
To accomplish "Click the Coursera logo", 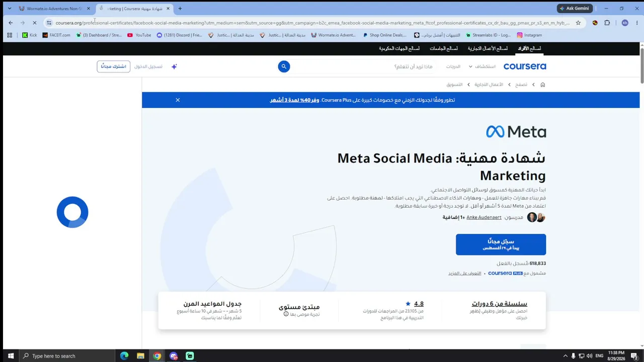I will (x=525, y=66).
